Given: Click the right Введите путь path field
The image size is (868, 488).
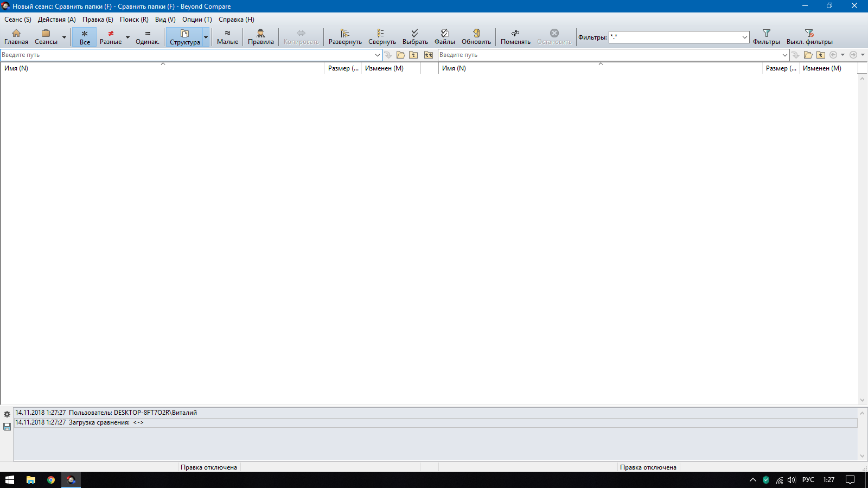Looking at the screenshot, I should [608, 55].
